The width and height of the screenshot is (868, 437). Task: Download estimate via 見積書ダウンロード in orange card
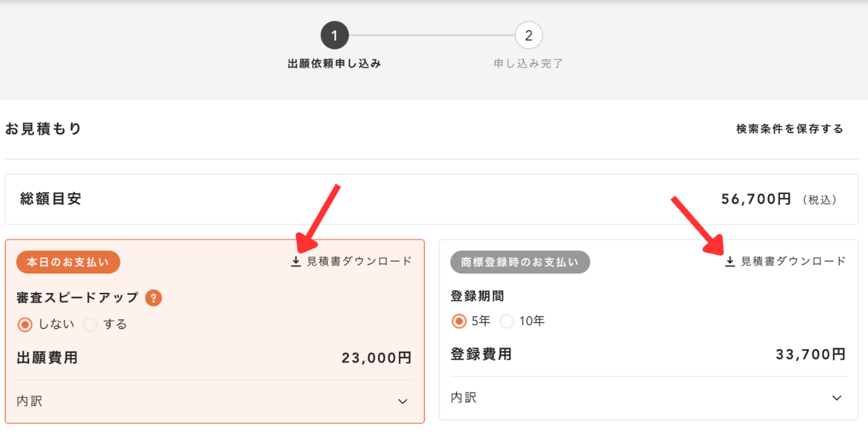pyautogui.click(x=359, y=262)
